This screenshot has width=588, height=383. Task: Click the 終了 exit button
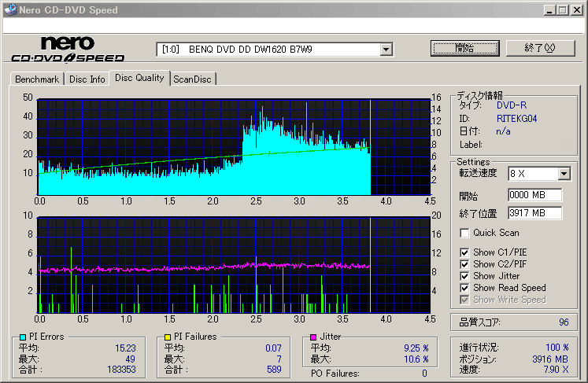tap(540, 48)
